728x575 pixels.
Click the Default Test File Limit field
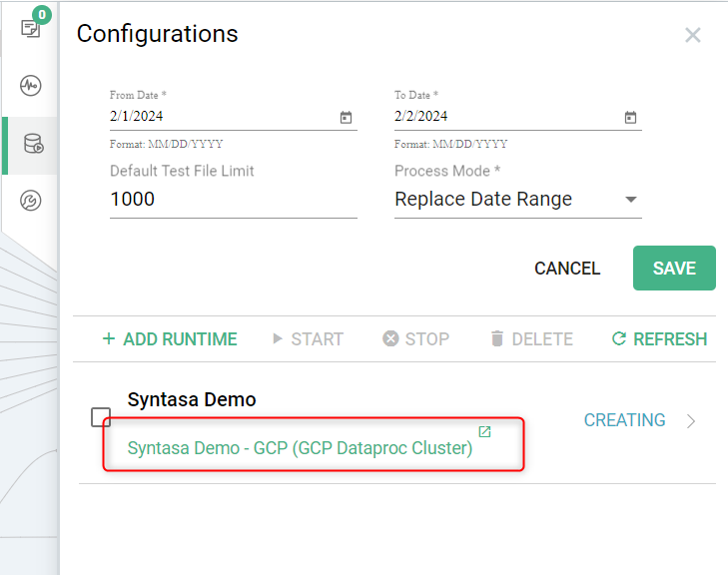click(233, 200)
